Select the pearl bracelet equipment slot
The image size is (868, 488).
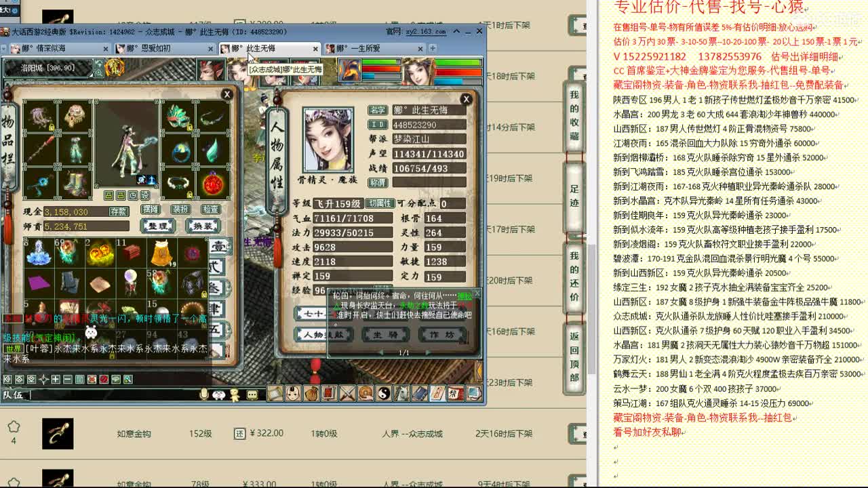[x=178, y=183]
